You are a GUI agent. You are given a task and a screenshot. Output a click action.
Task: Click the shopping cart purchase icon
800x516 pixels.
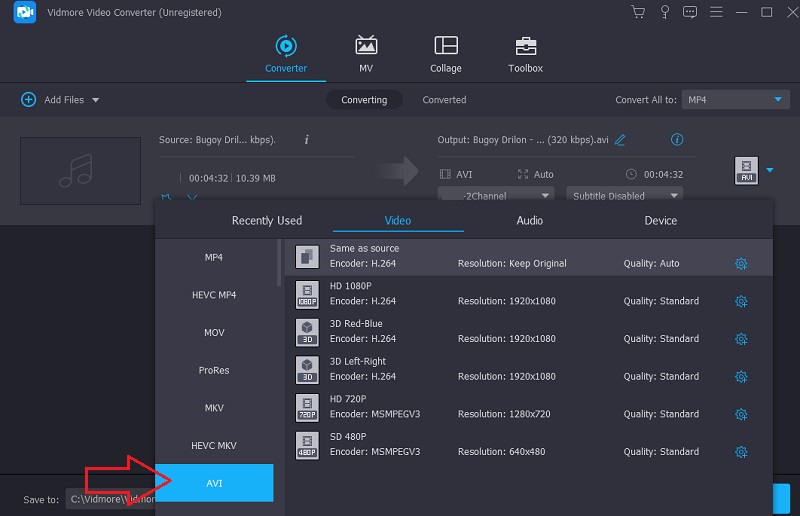click(x=638, y=12)
